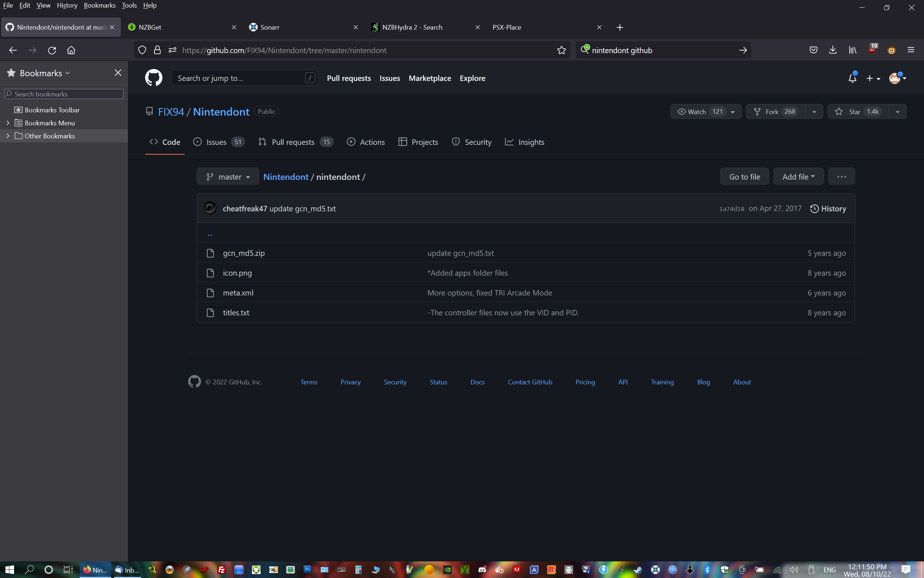Go to Marketplace in GitHub header

[x=430, y=78]
